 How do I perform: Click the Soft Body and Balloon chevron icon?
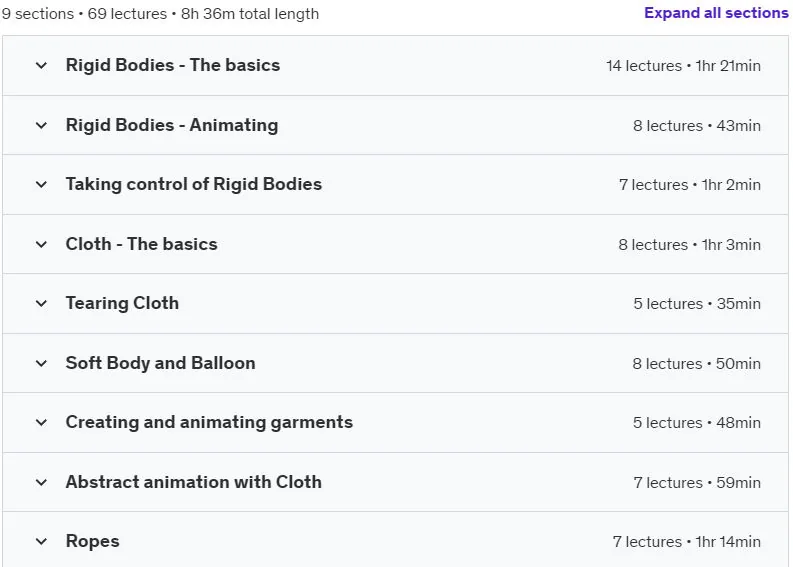tap(41, 363)
